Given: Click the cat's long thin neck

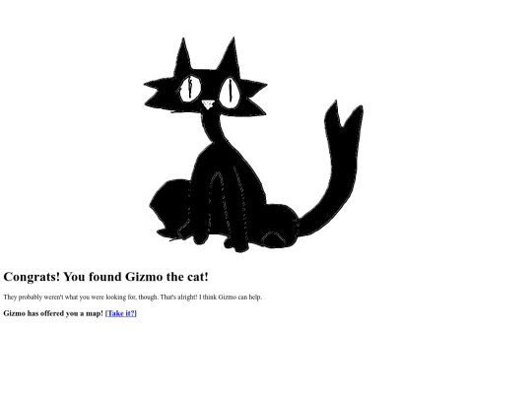Looking at the screenshot, I should [x=213, y=127].
